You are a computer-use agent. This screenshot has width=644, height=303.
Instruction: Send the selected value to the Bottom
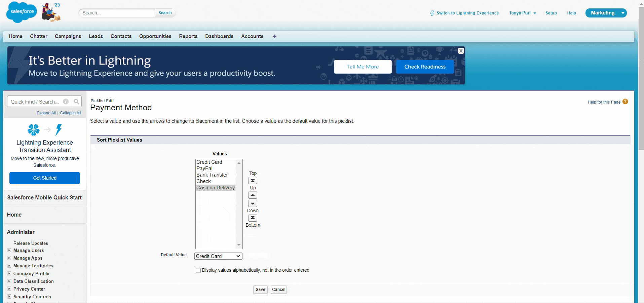tap(253, 218)
